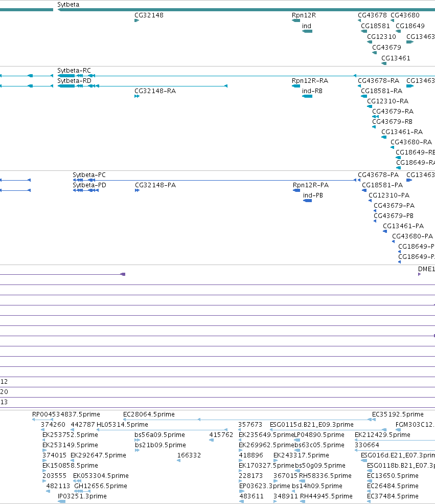Click transcript CG43678-RA
The width and height of the screenshot is (435, 504).
378,81
